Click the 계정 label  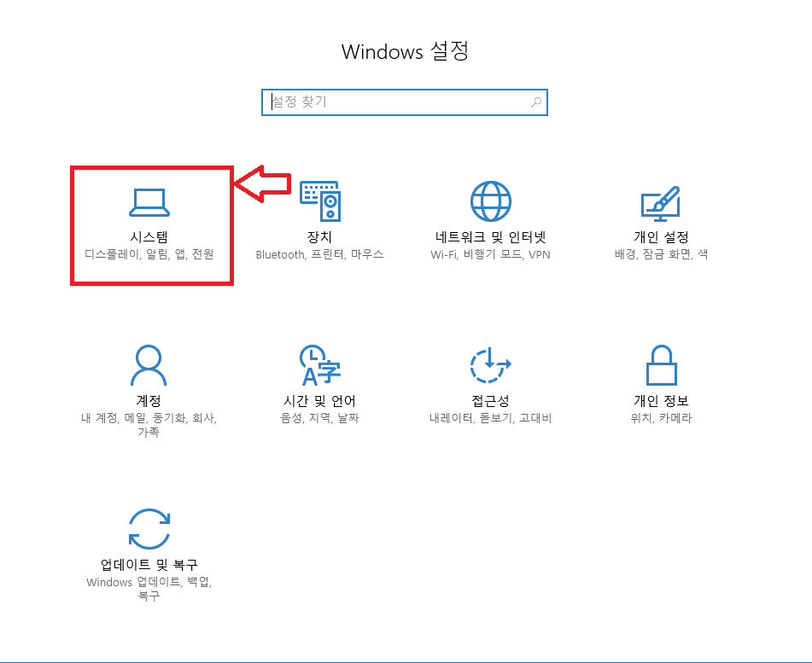tap(149, 400)
